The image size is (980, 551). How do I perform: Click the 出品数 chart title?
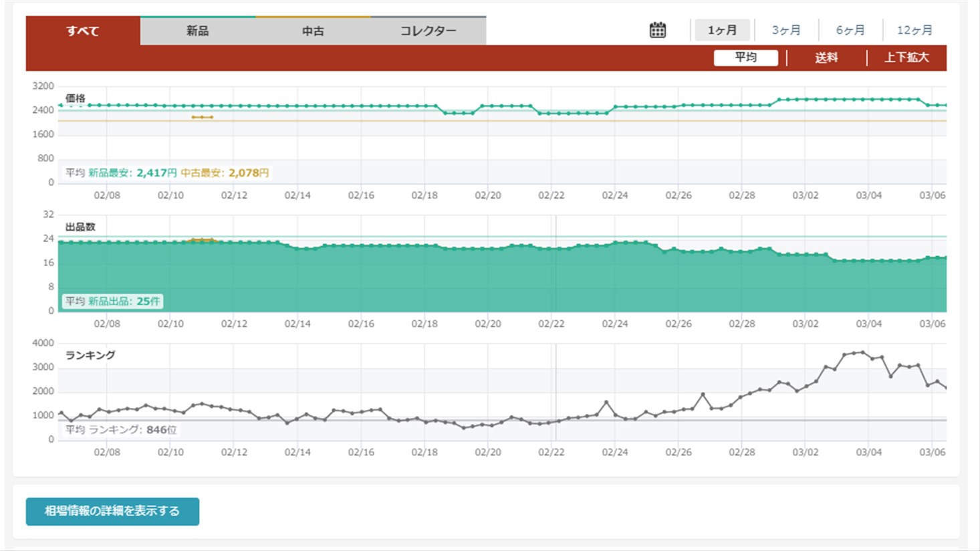(80, 227)
